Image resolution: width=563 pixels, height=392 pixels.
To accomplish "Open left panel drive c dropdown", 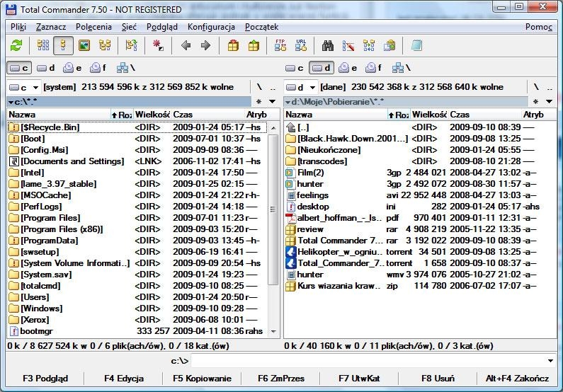I will tap(23, 87).
